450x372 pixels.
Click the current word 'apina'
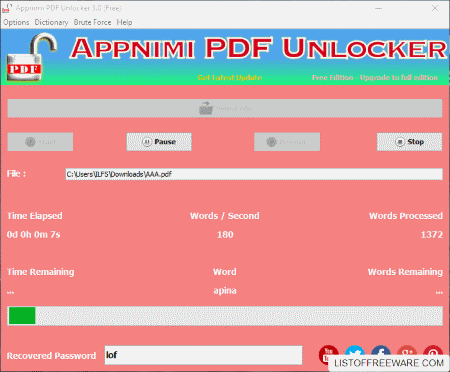pyautogui.click(x=225, y=291)
